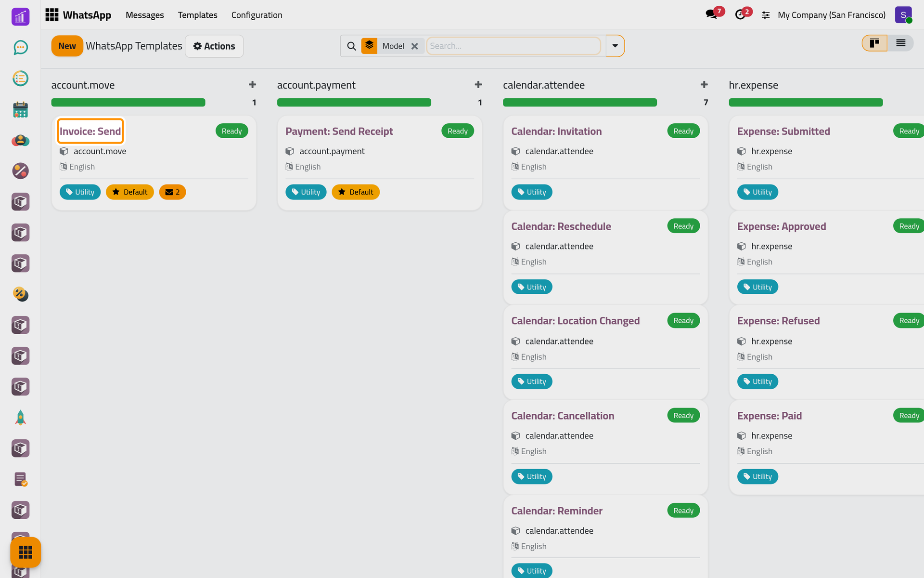Open the WhatsApp apps grid icon
The image size is (924, 578).
click(51, 15)
